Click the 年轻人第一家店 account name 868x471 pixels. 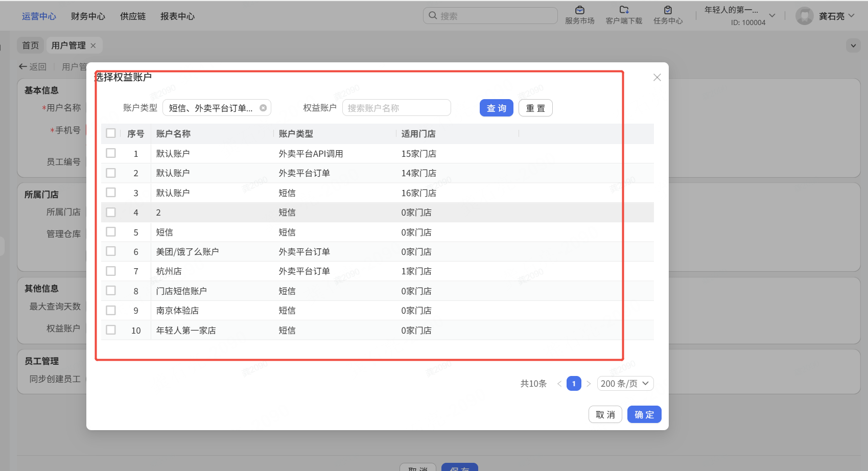[x=186, y=331]
